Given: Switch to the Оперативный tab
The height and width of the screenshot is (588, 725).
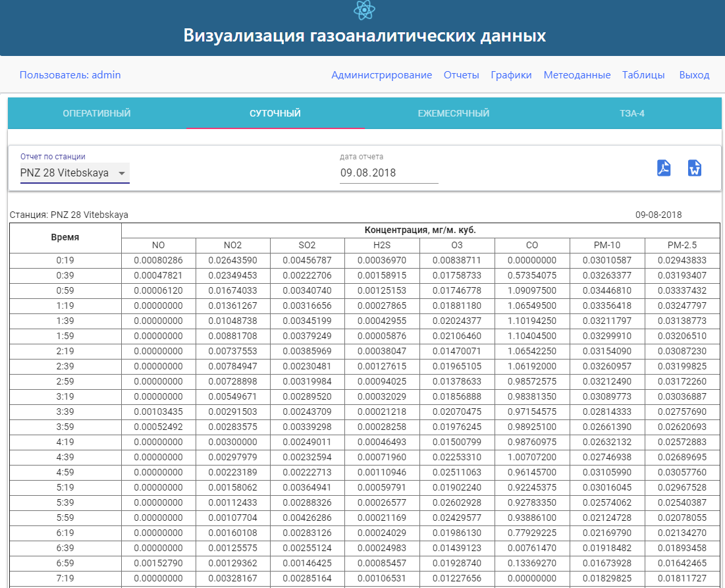Looking at the screenshot, I should coord(97,113).
